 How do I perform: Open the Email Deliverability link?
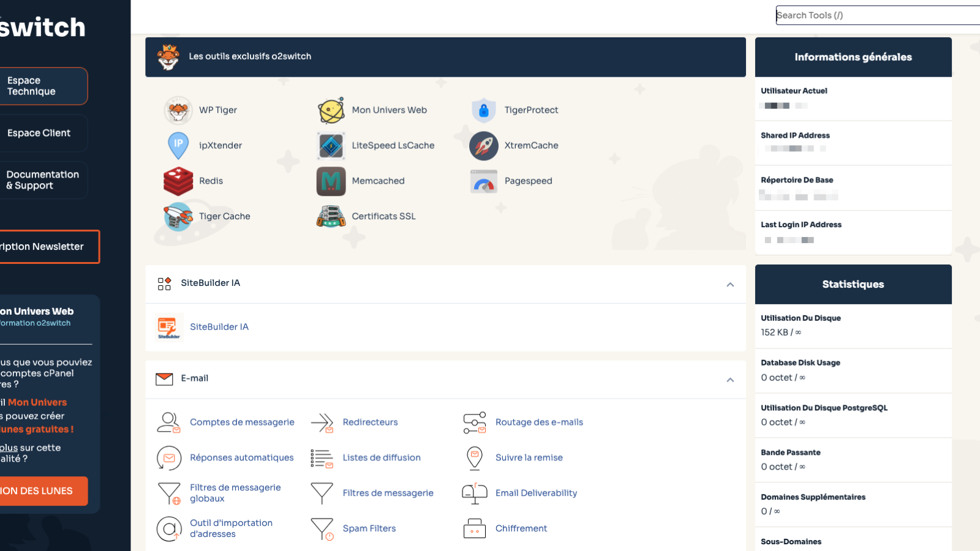pos(536,493)
